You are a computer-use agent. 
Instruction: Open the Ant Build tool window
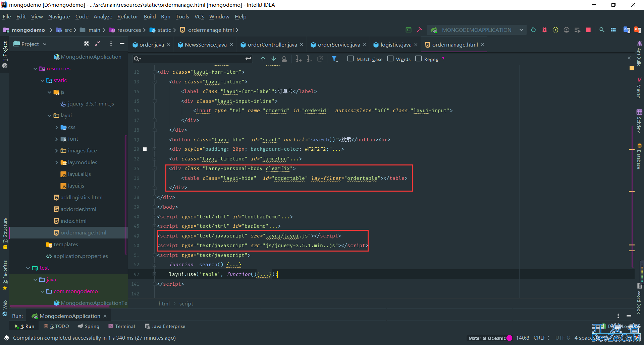[639, 54]
